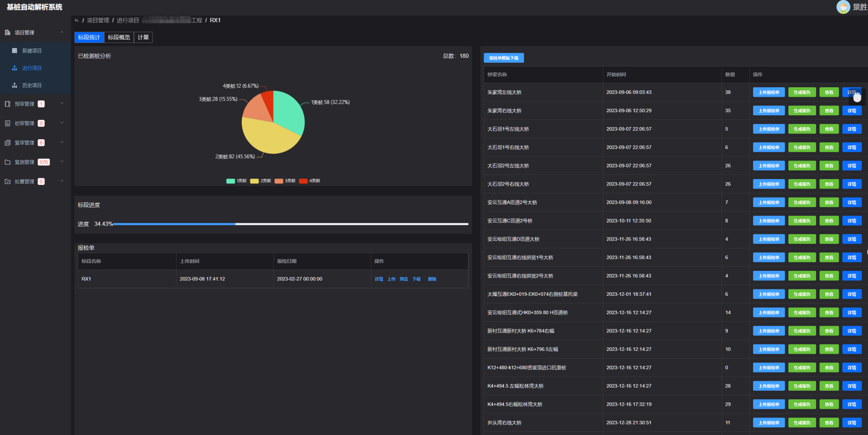Click the 报检单模板下载 button

point(504,58)
